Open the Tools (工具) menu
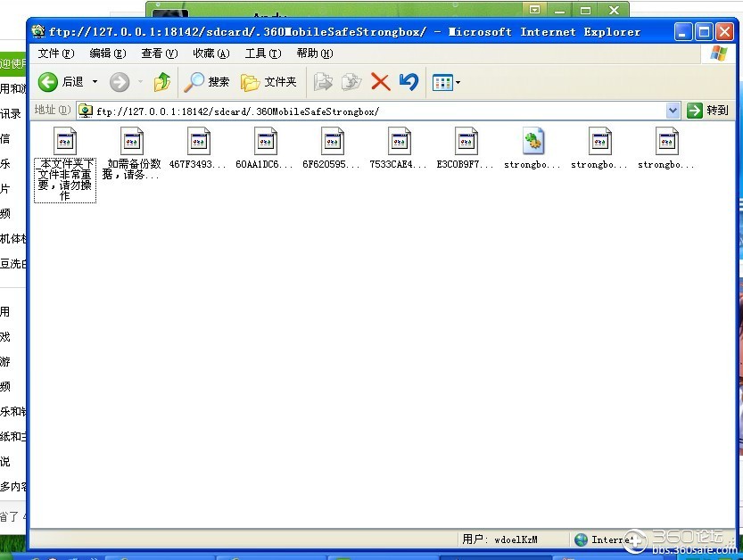This screenshot has width=743, height=560. (x=262, y=54)
